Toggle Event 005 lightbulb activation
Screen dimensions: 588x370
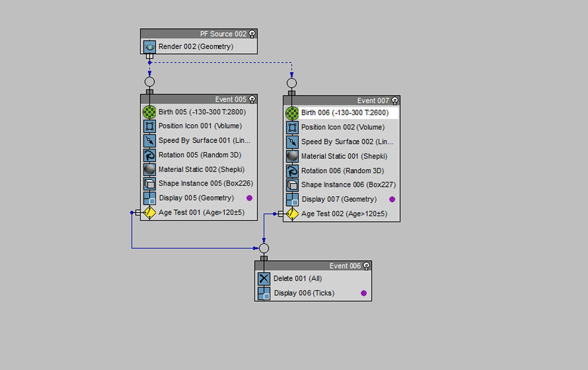[x=252, y=99]
